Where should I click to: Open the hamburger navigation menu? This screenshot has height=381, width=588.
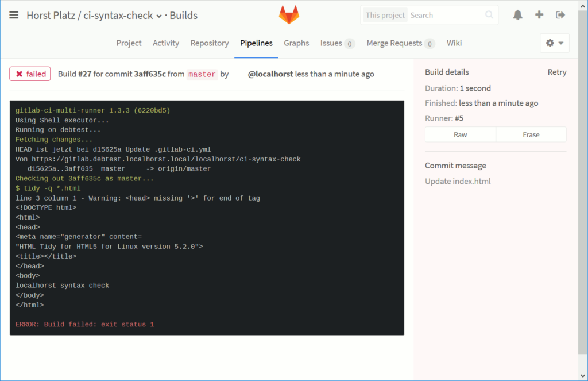14,16
